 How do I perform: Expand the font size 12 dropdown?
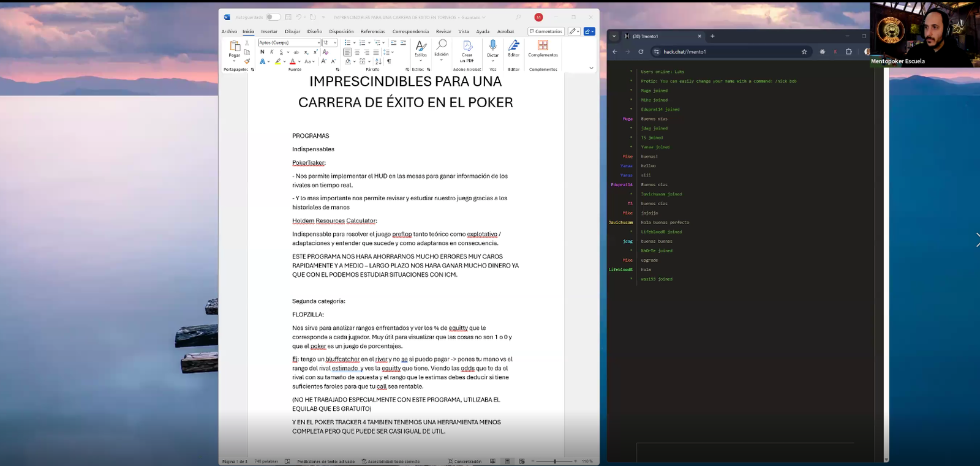coord(335,43)
